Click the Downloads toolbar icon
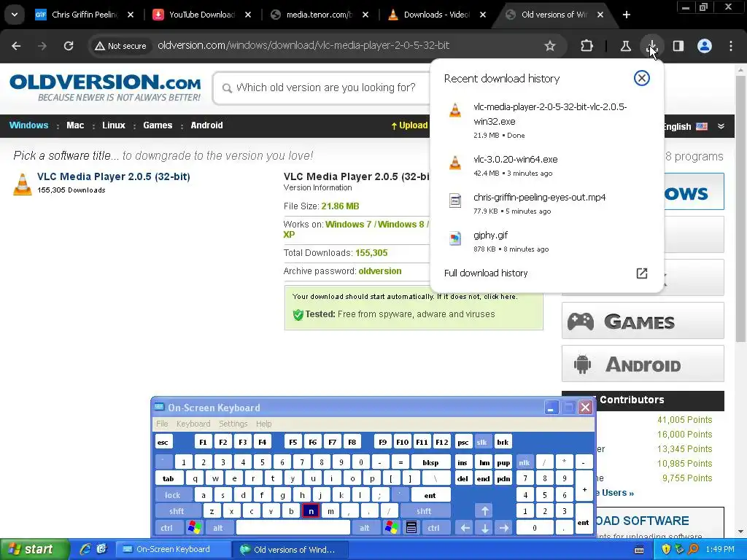This screenshot has width=747, height=560. [651, 46]
